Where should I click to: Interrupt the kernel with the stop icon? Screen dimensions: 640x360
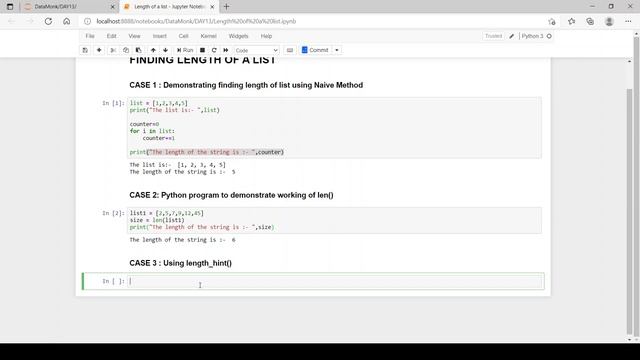point(202,50)
